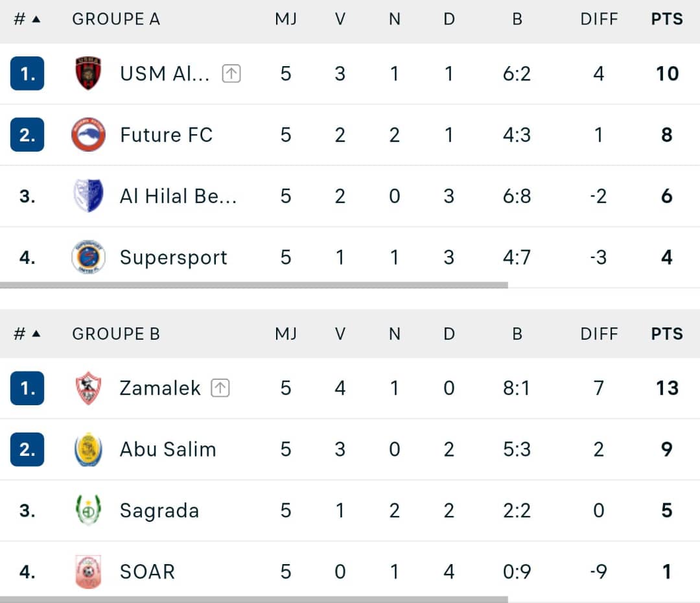Click the Sagrada club crest
The width and height of the screenshot is (700, 603).
(x=88, y=510)
